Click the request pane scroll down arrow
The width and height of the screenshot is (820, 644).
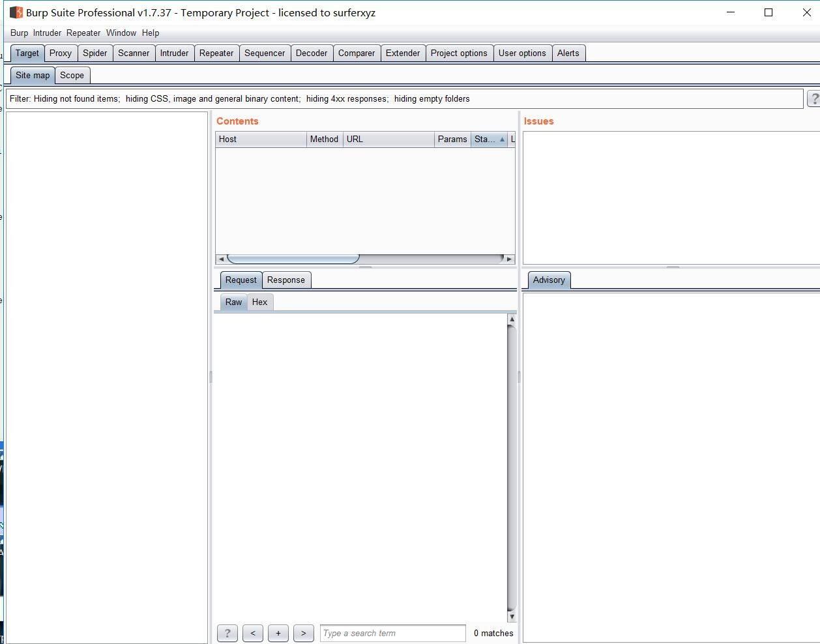click(x=512, y=617)
